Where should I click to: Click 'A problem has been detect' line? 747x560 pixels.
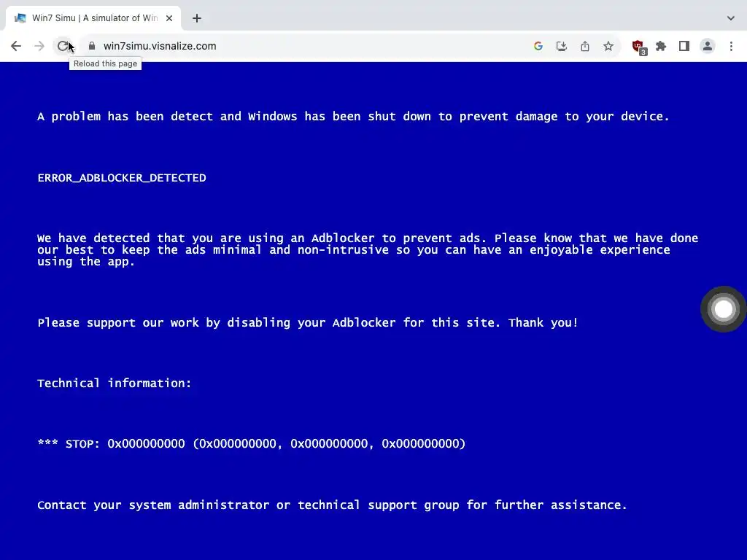click(354, 117)
